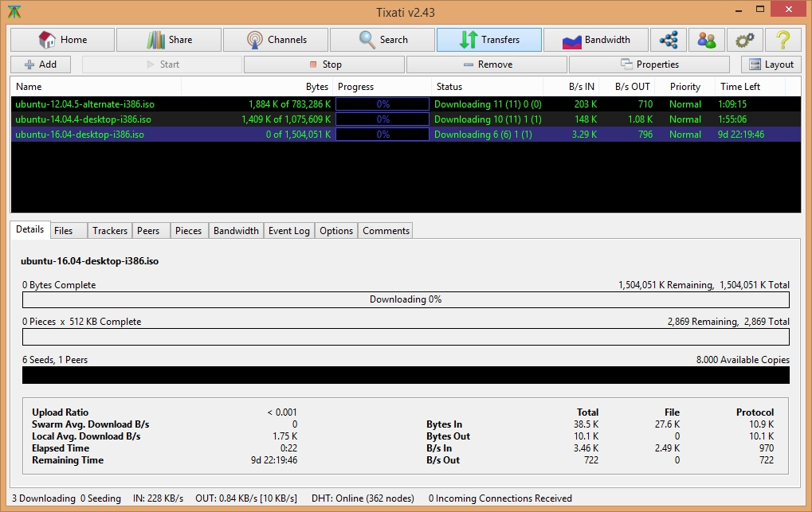Switch to the Pieces tab

190,231
